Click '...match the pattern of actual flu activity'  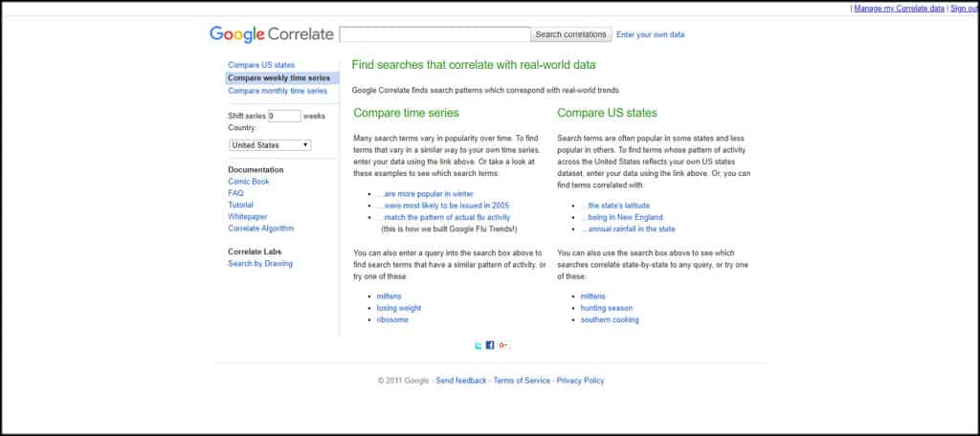pos(444,217)
